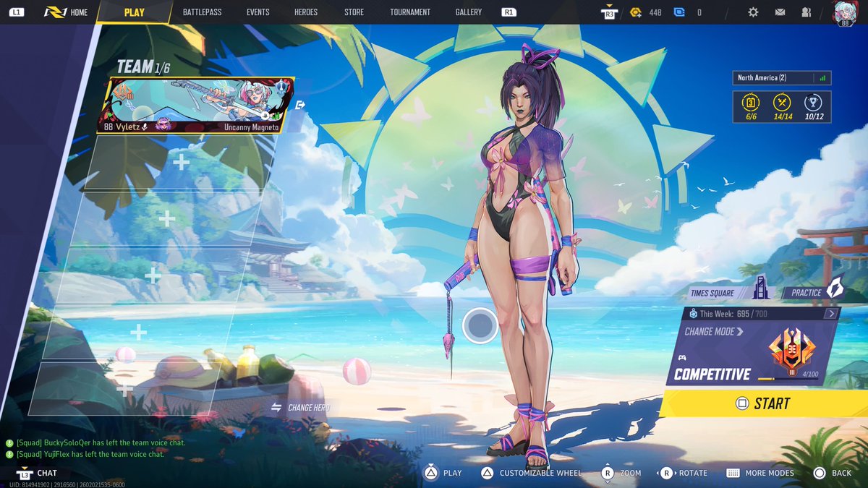Select Vyletz's team member card
The image size is (868, 488).
pos(197,105)
